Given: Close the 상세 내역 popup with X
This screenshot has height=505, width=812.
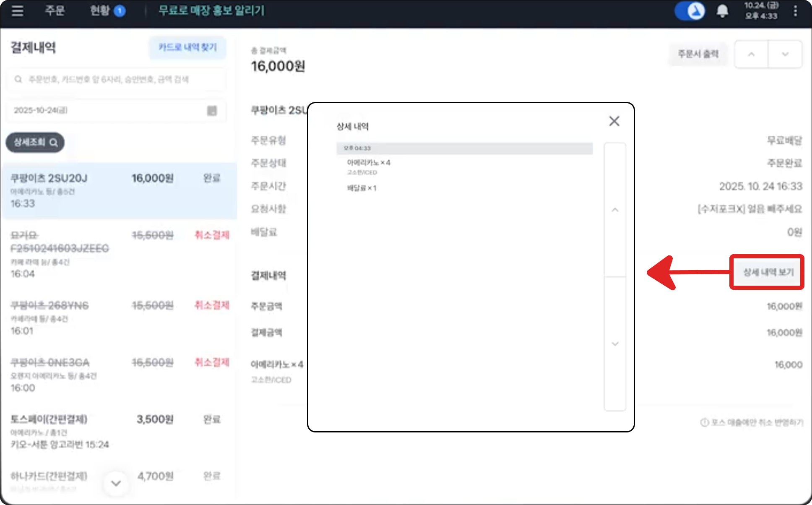Looking at the screenshot, I should tap(614, 121).
